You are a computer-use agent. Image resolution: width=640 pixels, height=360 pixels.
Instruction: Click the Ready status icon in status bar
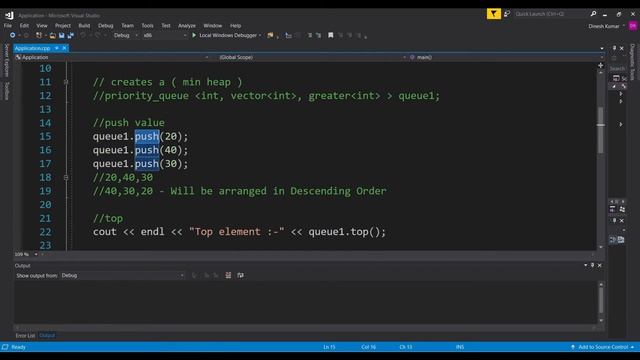pos(5,347)
